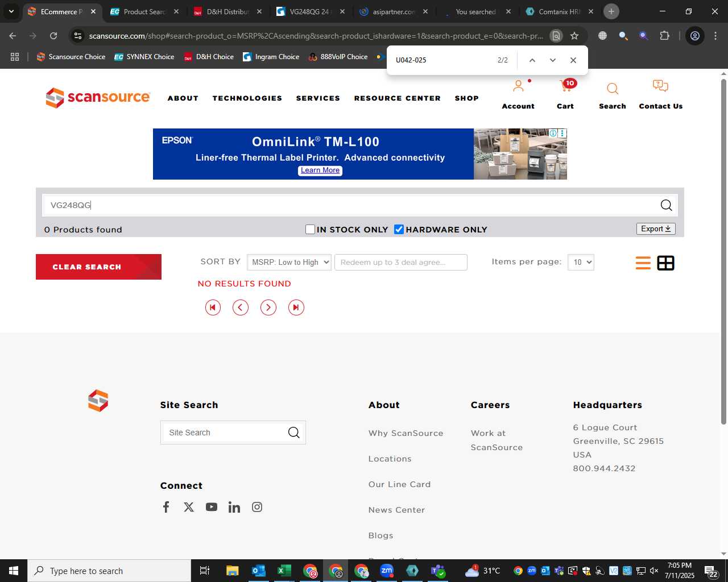Close the find-in-page bar
Image resolution: width=728 pixels, height=582 pixels.
pos(573,60)
